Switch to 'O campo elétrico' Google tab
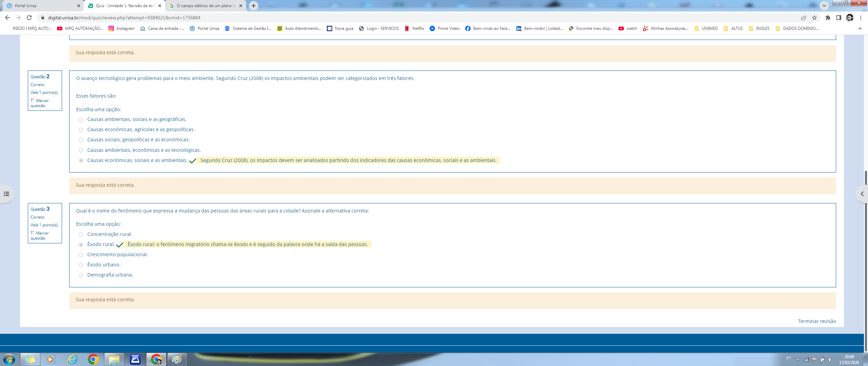Image resolution: width=868 pixels, height=366 pixels. (203, 6)
